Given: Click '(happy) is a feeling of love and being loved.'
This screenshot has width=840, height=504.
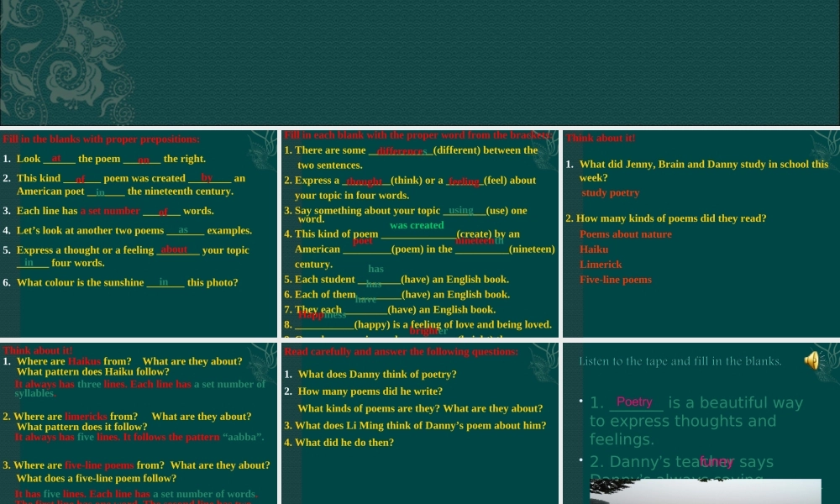Looking at the screenshot, I should click(x=453, y=324).
